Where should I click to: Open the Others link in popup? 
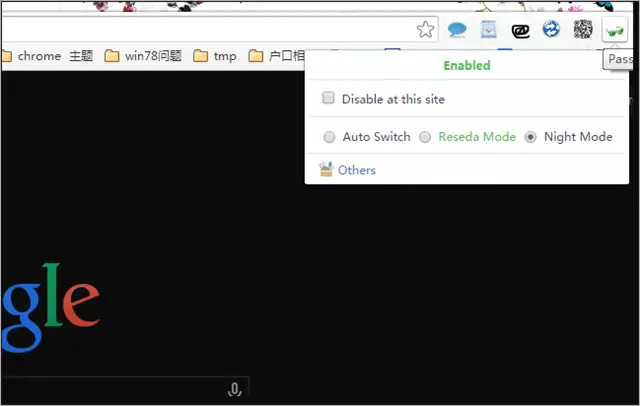pyautogui.click(x=356, y=170)
